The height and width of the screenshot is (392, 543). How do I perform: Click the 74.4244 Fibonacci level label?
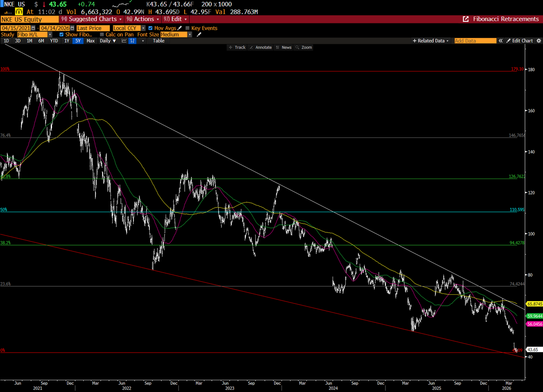(516, 284)
